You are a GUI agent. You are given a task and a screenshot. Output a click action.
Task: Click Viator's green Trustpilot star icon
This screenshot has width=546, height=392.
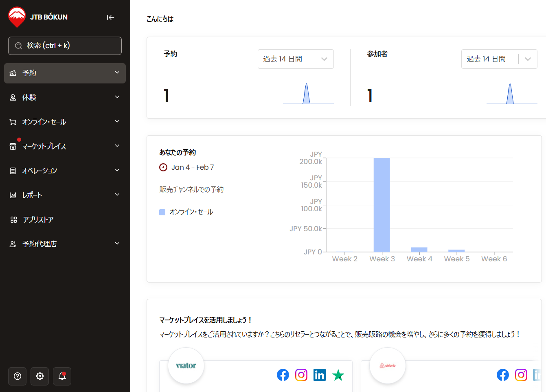338,375
